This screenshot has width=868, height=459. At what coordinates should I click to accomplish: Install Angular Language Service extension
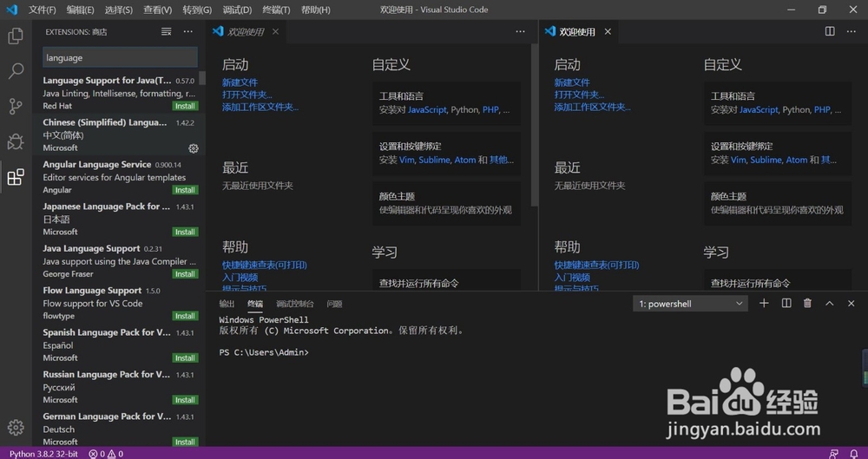[185, 190]
